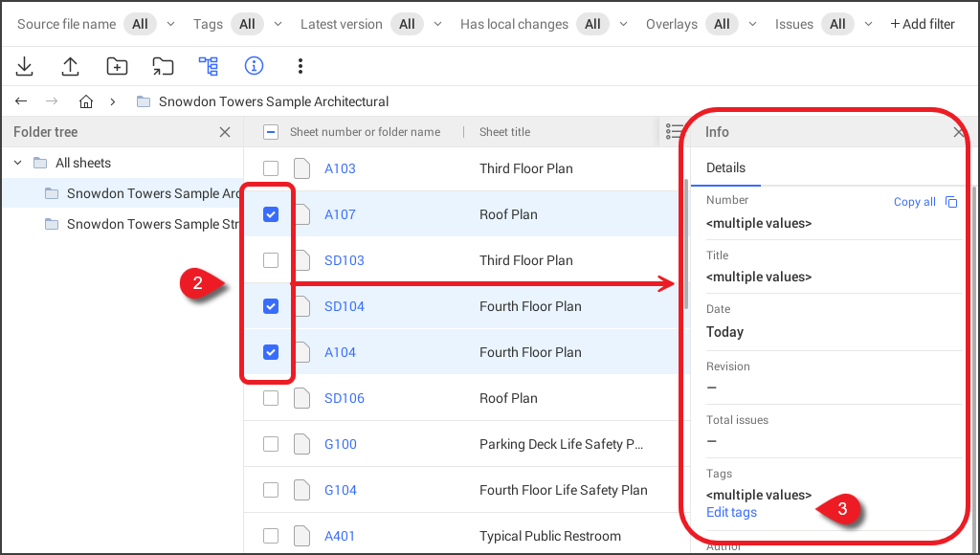Viewport: 980px width, 555px height.
Task: Open the three-dot more options menu
Action: tap(301, 66)
